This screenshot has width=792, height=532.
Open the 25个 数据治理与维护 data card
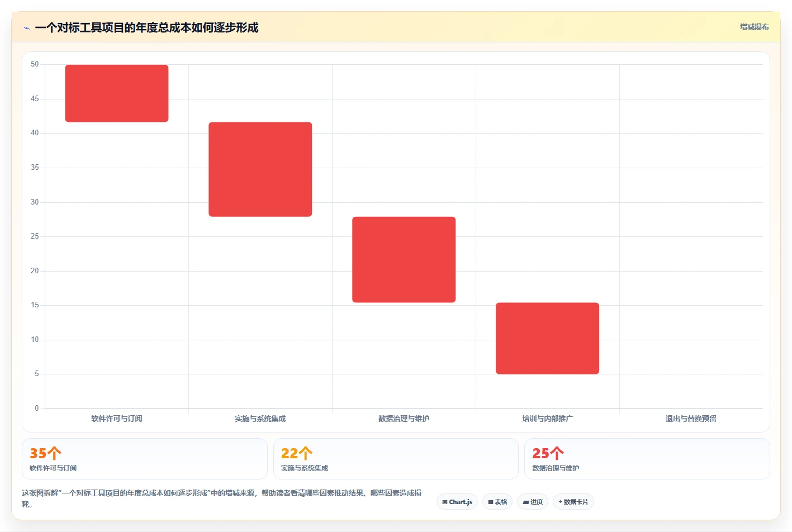click(647, 459)
